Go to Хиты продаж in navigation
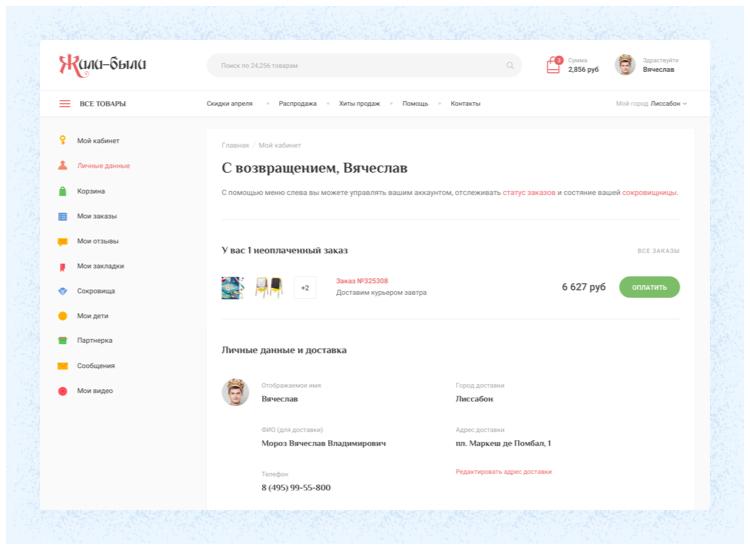750x550 pixels. pyautogui.click(x=359, y=104)
